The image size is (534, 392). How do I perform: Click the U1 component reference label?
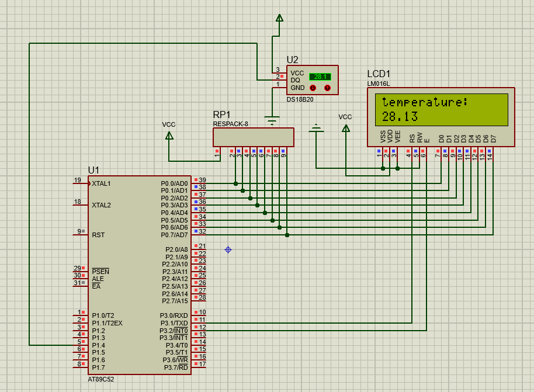(x=93, y=170)
